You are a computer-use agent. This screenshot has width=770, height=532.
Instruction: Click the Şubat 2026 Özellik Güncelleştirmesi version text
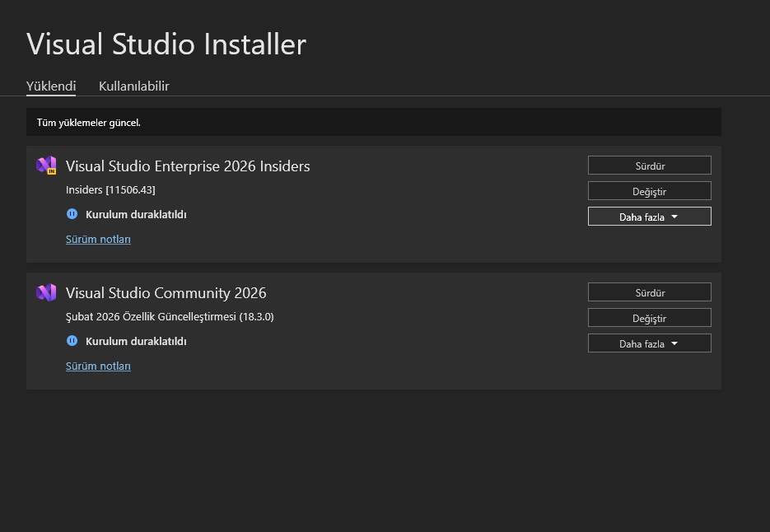pyautogui.click(x=170, y=317)
